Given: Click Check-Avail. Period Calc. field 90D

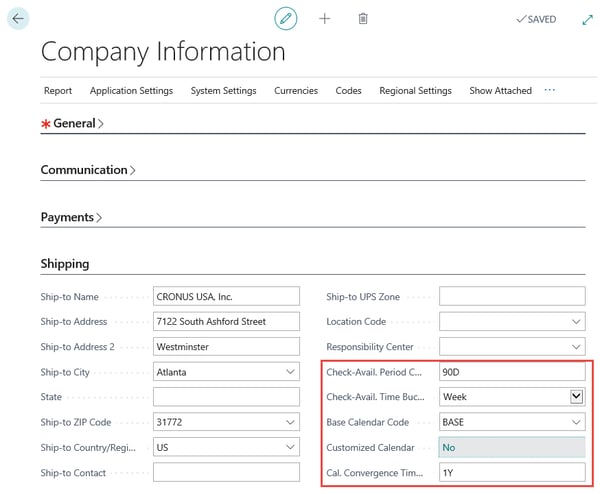Looking at the screenshot, I should (512, 372).
